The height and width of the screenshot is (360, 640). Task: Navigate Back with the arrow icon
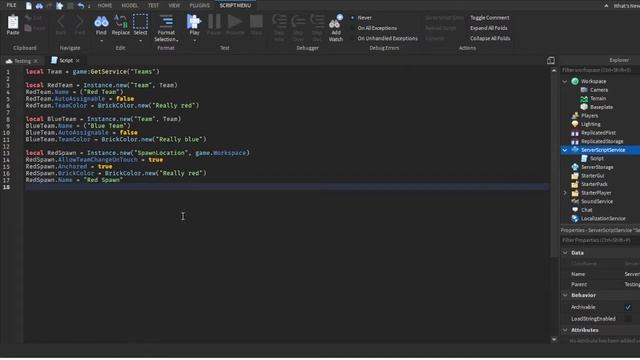pyautogui.click(x=61, y=21)
